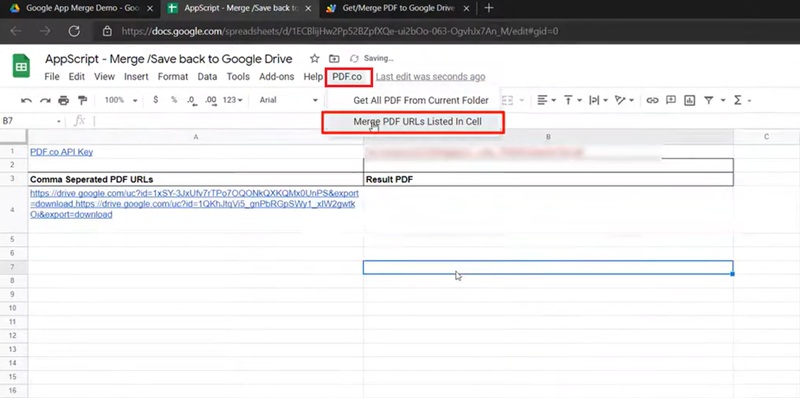Click the merge cells icon
Image resolution: width=800 pixels, height=398 pixels.
click(x=508, y=101)
